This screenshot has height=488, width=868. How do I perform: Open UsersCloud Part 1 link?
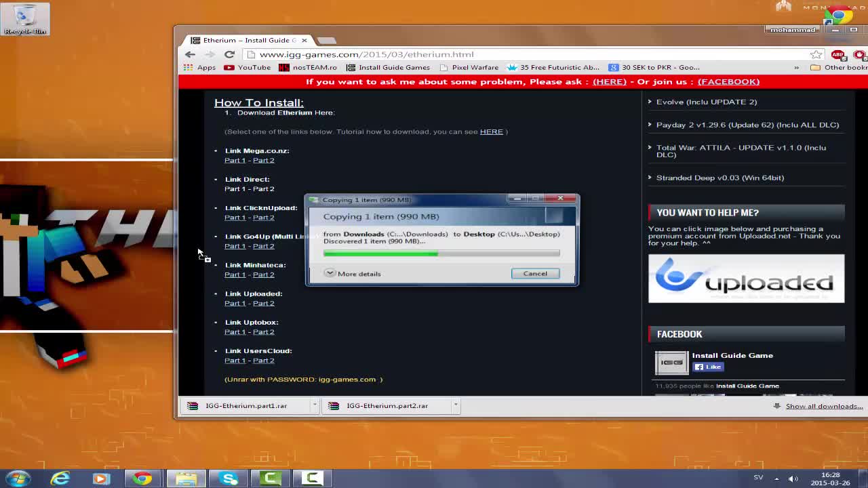click(235, 360)
